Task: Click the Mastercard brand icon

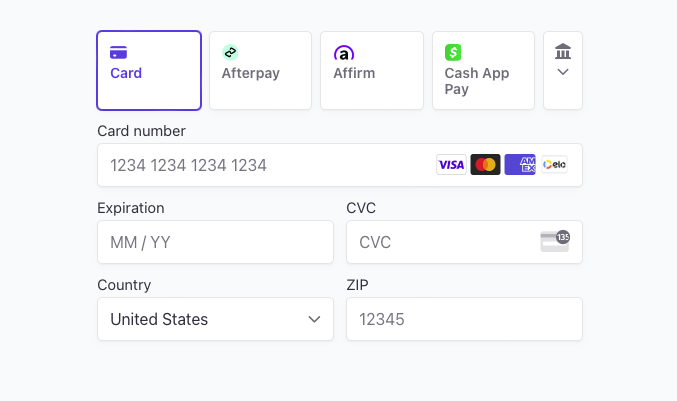Action: (485, 164)
